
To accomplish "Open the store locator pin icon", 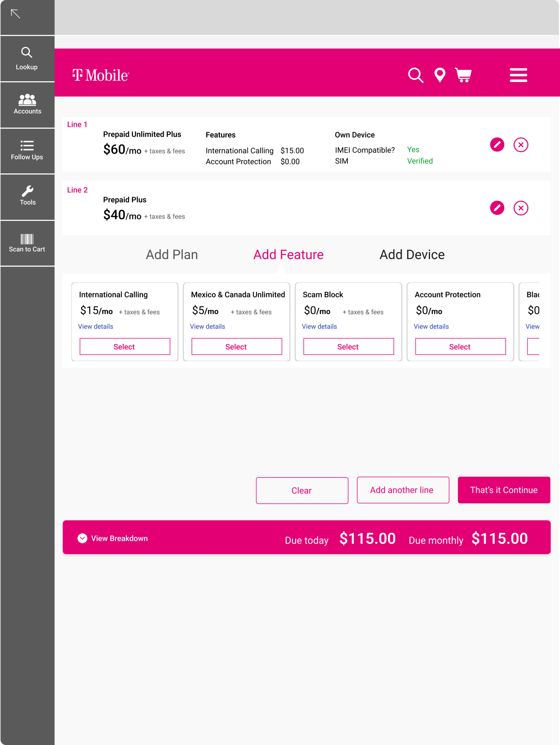I will [440, 75].
